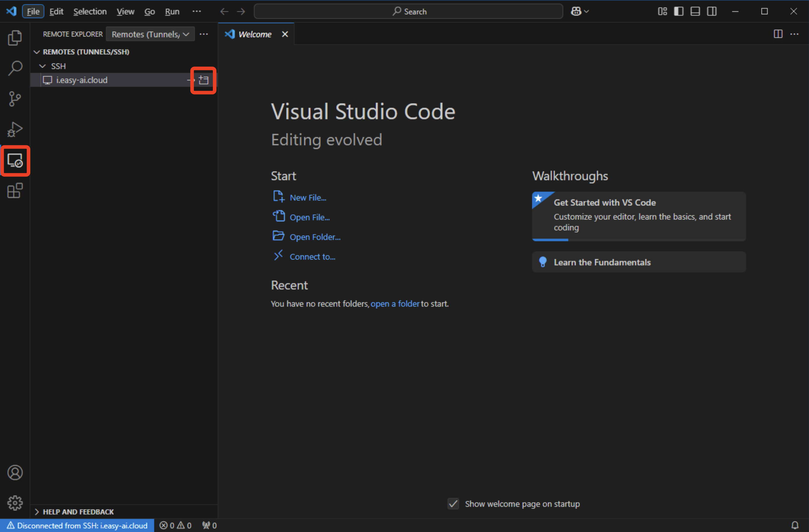This screenshot has height=532, width=809.
Task: Open the Copilot dropdown chevron
Action: [x=586, y=12]
